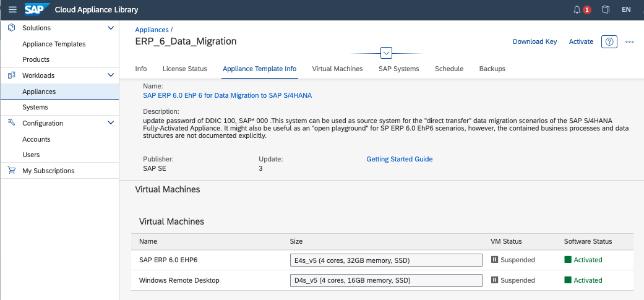Switch to the License Status tab

click(x=184, y=69)
